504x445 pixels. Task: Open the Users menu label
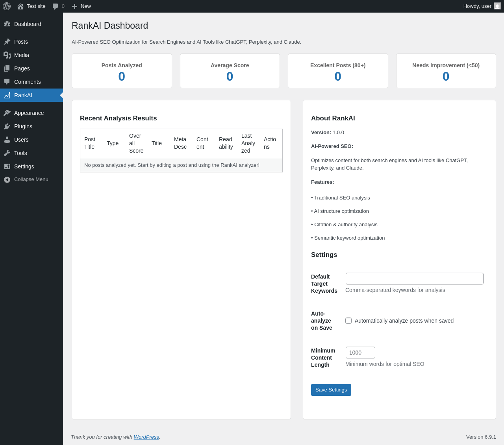click(21, 140)
